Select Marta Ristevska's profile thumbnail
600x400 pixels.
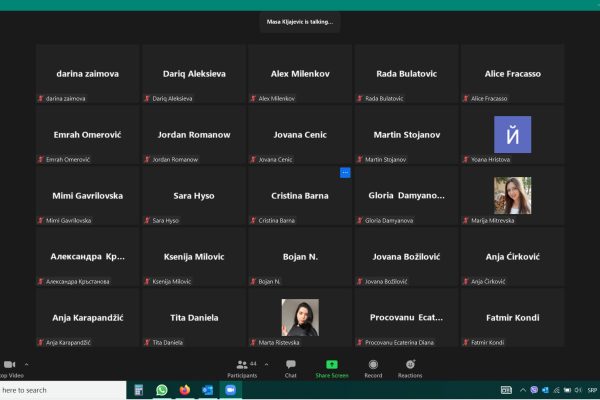(300, 317)
